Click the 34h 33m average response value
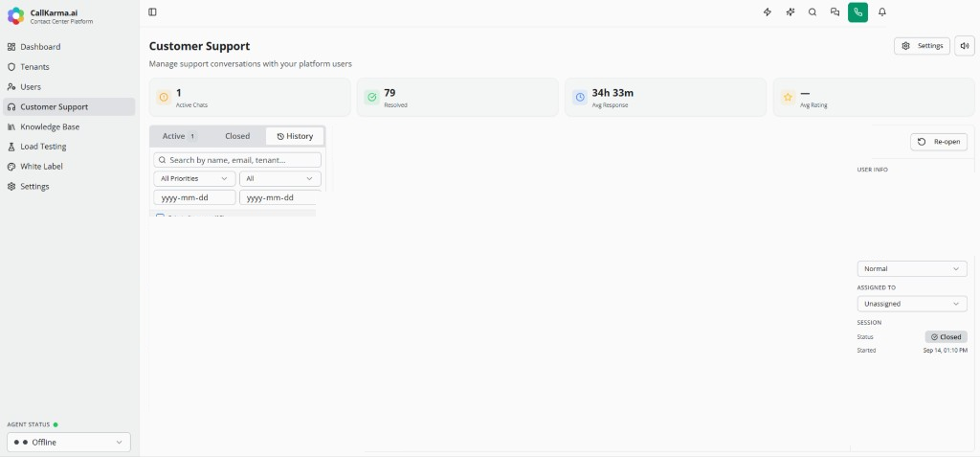 (612, 93)
